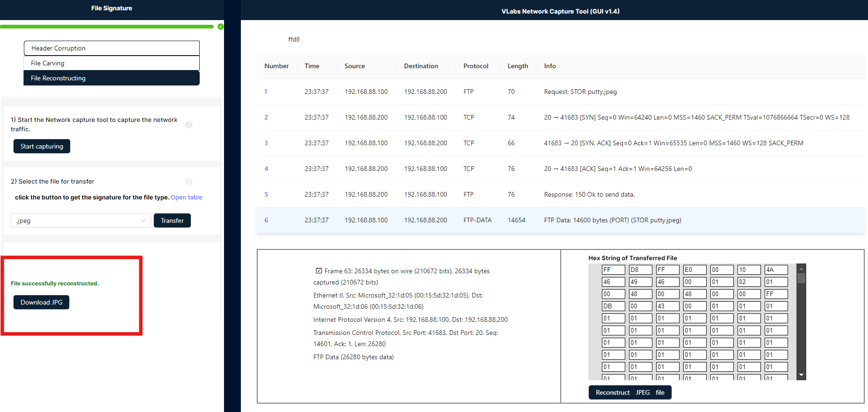Click the Transfer button

[172, 220]
